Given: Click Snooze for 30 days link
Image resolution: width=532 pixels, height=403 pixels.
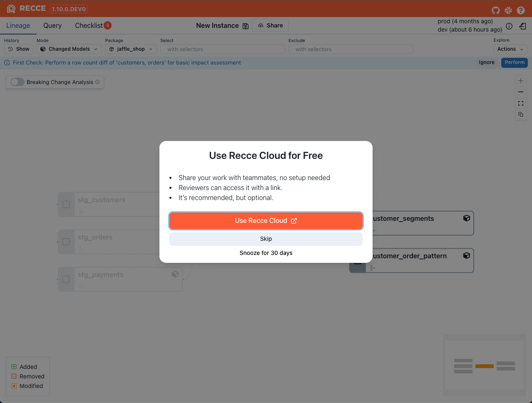Looking at the screenshot, I should coord(266,253).
